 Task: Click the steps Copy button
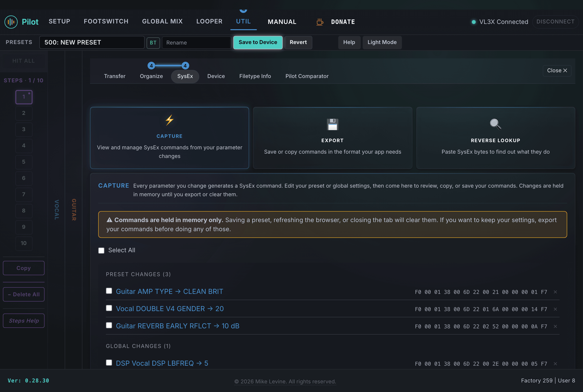click(x=23, y=268)
